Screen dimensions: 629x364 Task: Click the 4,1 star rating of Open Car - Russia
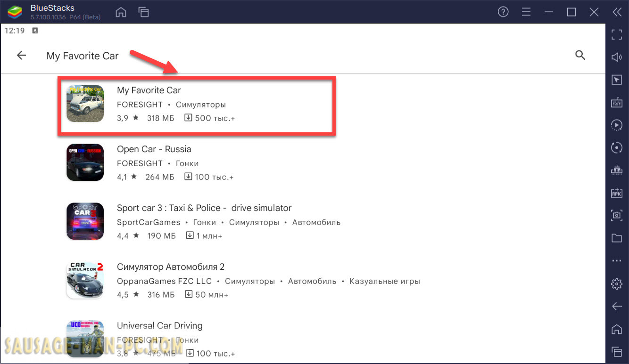click(127, 177)
